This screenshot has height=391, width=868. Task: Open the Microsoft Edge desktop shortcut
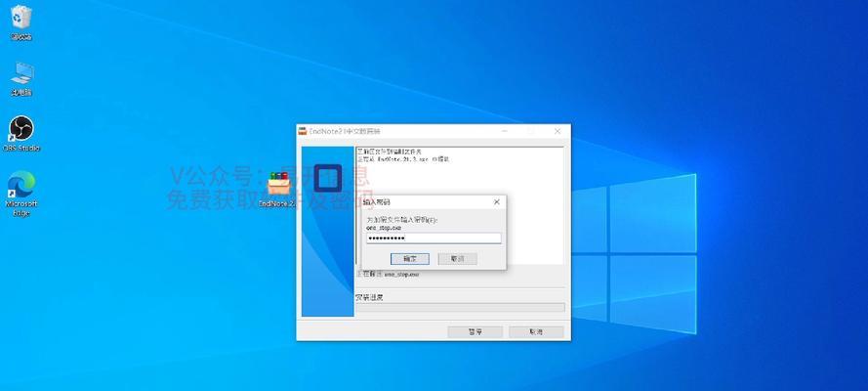tap(21, 194)
